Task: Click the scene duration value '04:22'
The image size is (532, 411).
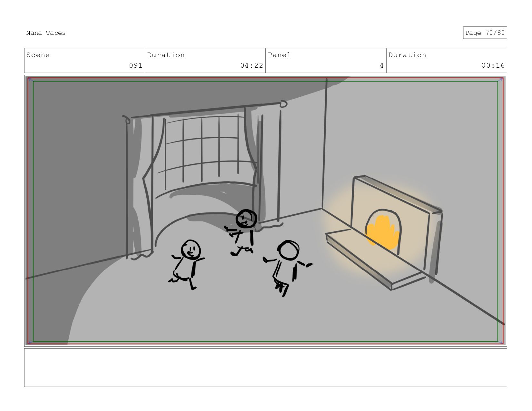Action: [x=251, y=65]
